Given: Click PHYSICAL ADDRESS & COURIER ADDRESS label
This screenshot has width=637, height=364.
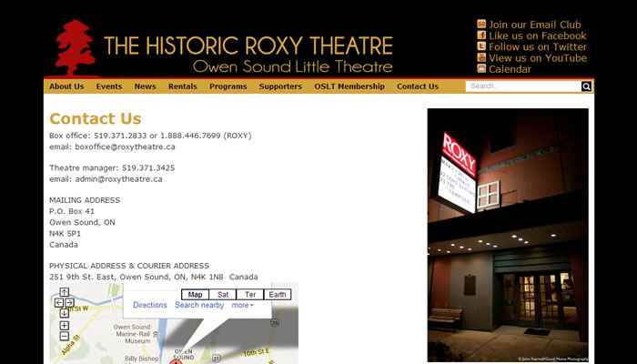Looking at the screenshot, I should pos(129,266).
